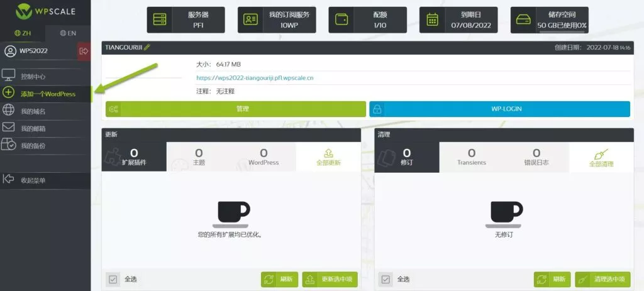Select the 修订 tab
Image resolution: width=644 pixels, height=291 pixels.
point(407,156)
